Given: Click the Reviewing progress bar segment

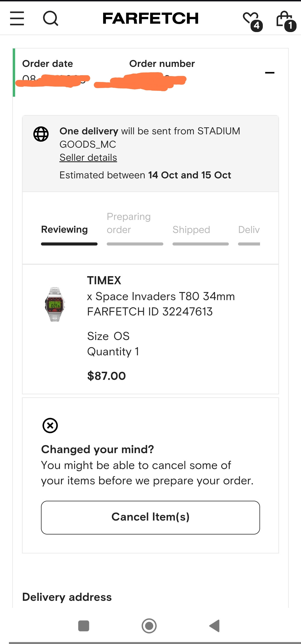Looking at the screenshot, I should (69, 244).
